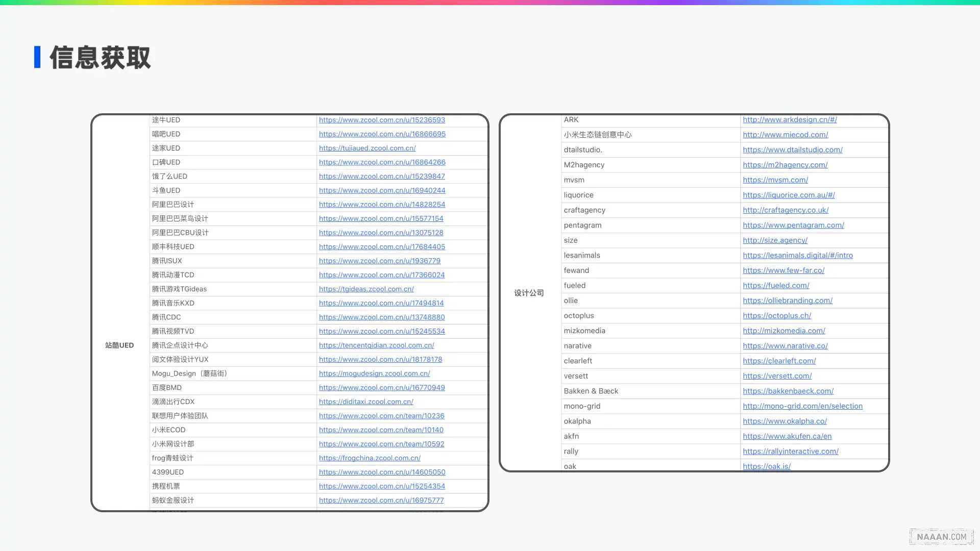
Task: Select the 站酷UED category cell
Action: point(119,345)
